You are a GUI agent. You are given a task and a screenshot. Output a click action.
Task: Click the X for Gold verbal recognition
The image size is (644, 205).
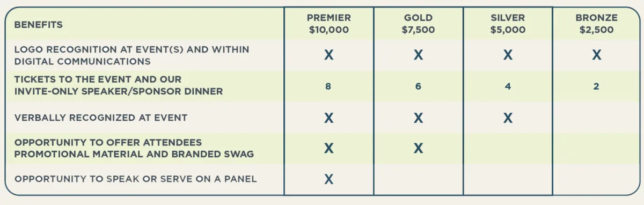pyautogui.click(x=418, y=118)
